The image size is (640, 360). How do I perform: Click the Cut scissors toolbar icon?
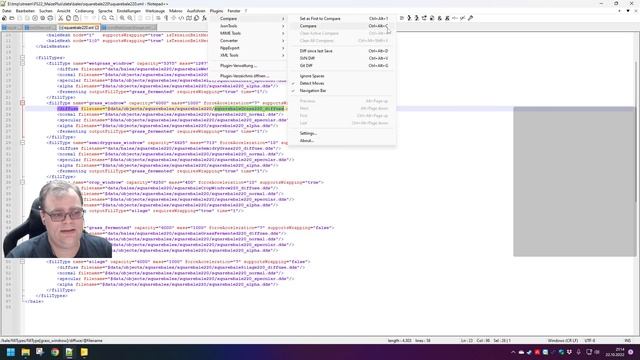coord(60,18)
